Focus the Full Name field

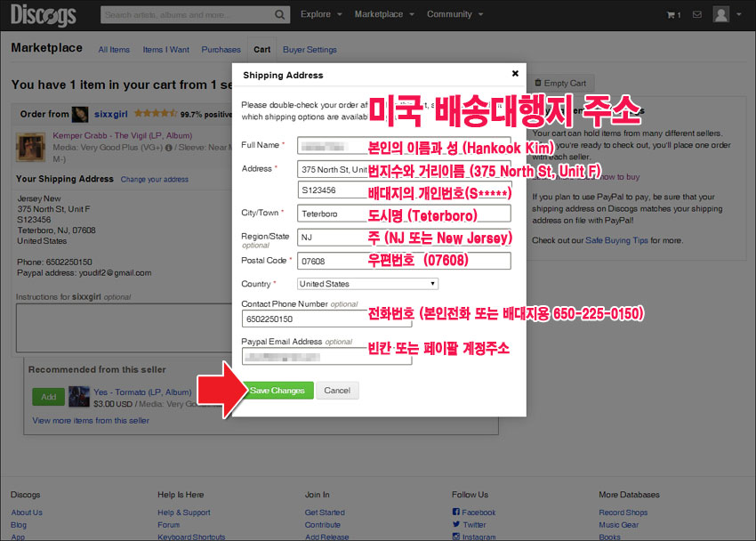404,145
